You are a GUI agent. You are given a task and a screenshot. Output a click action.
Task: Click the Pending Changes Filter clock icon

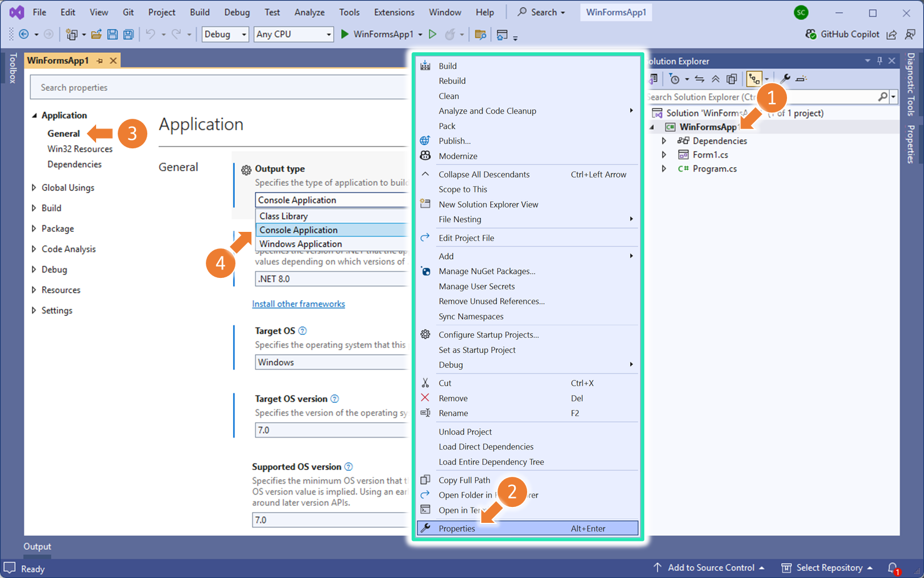(x=674, y=79)
